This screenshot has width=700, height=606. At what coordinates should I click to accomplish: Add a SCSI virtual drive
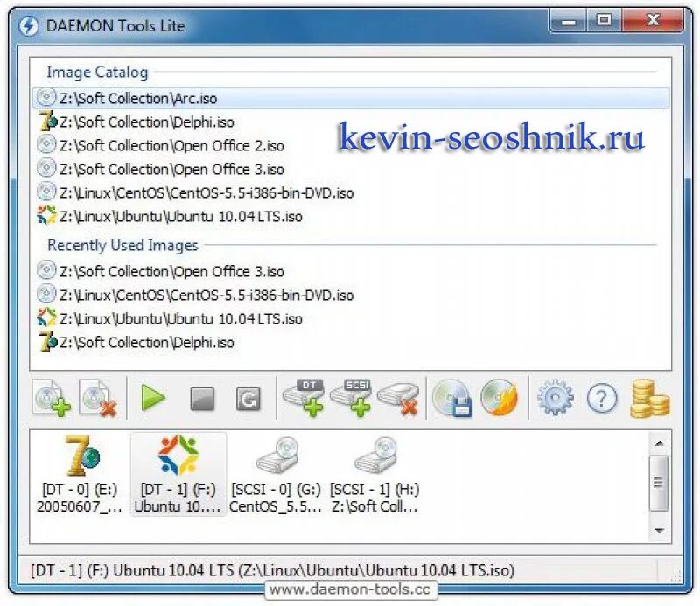click(x=351, y=398)
